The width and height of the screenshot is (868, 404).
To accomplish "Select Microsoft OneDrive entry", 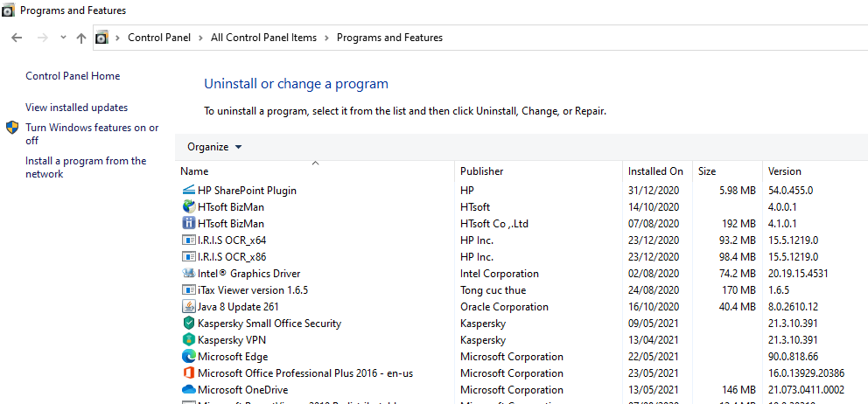I will (243, 390).
